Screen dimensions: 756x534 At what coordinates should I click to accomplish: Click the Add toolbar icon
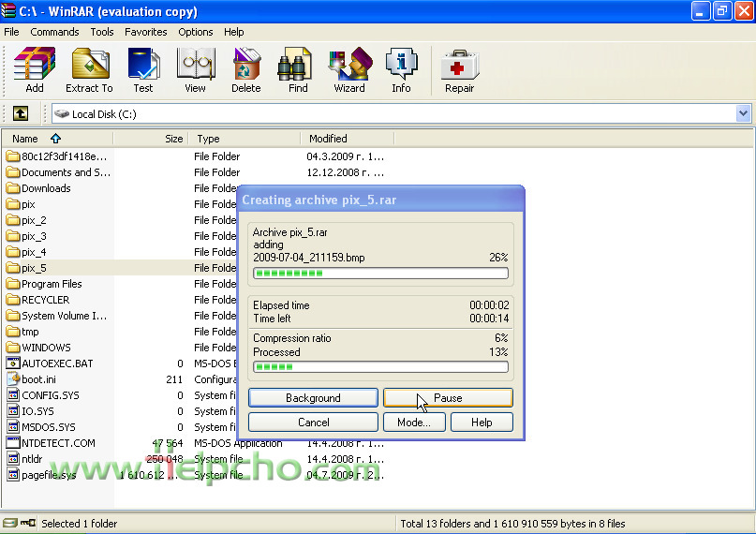click(x=35, y=70)
